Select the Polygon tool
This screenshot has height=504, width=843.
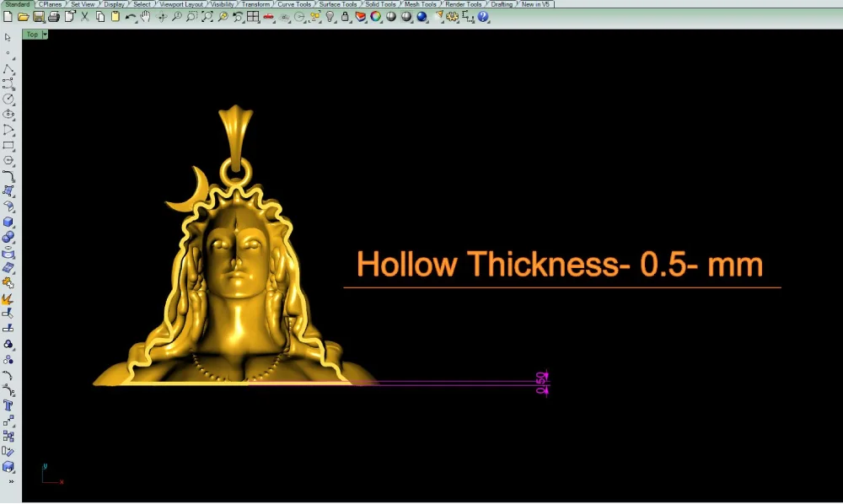[x=8, y=160]
